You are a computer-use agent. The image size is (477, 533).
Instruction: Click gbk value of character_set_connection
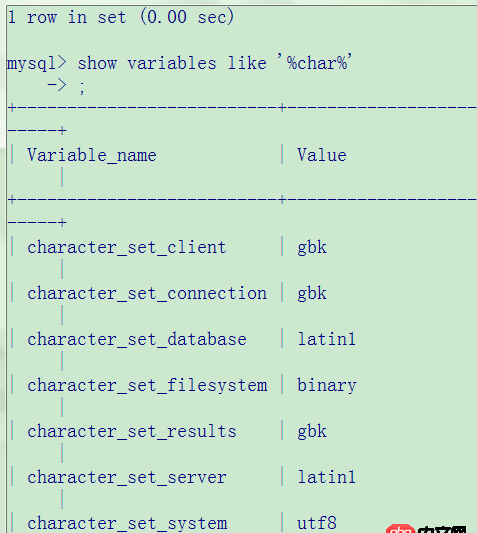point(312,294)
